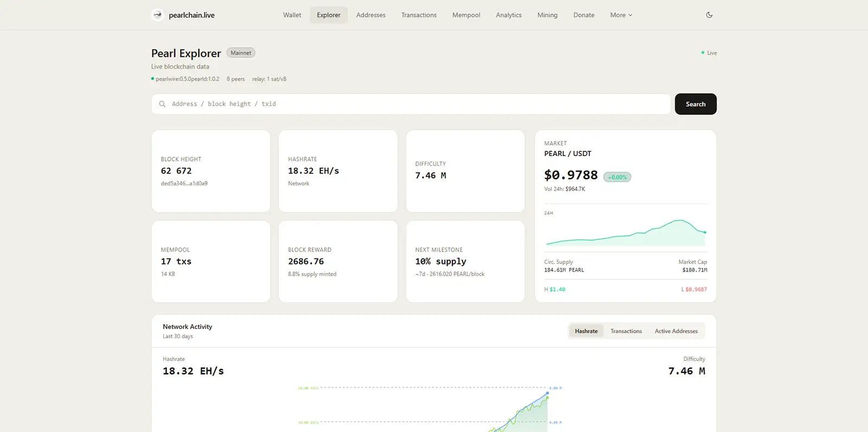The width and height of the screenshot is (868, 432).
Task: Switch chart to Transactions tab
Action: [626, 331]
